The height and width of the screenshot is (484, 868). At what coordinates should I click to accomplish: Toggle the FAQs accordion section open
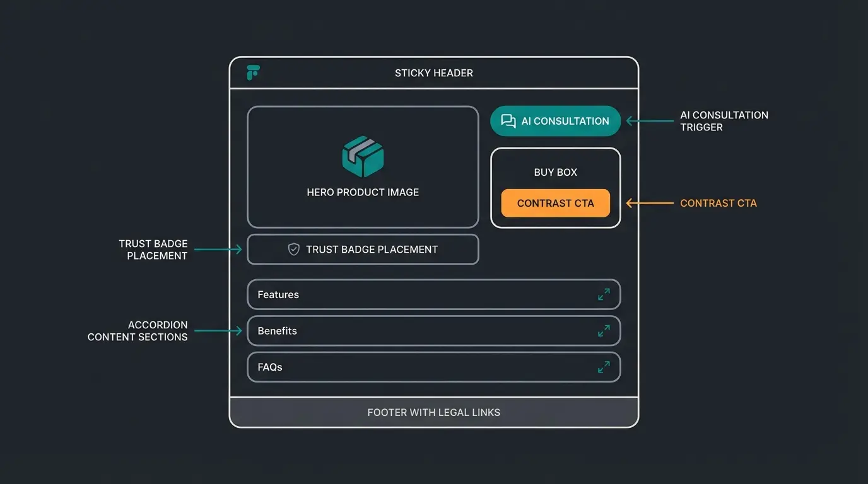(x=434, y=367)
